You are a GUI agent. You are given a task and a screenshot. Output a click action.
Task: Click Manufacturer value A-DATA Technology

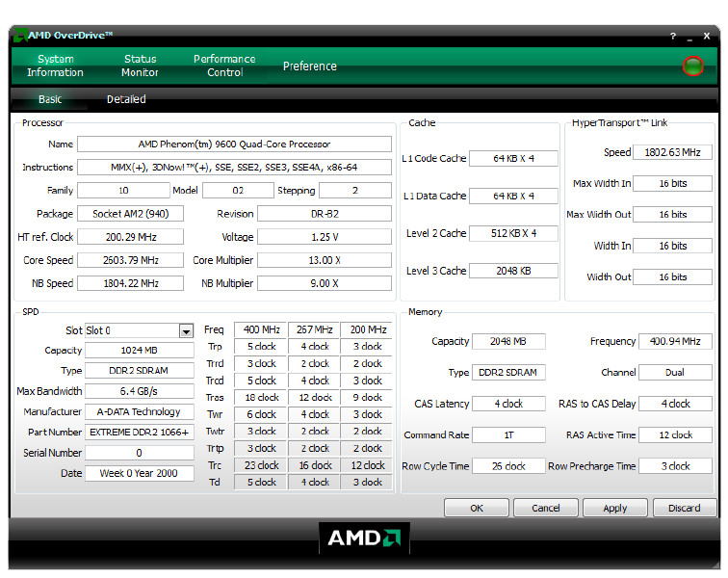[x=140, y=412]
